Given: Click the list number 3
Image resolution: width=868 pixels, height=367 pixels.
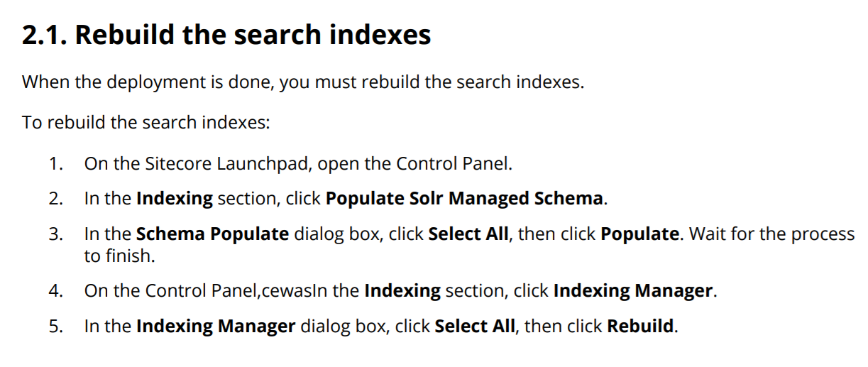Looking at the screenshot, I should 55,234.
